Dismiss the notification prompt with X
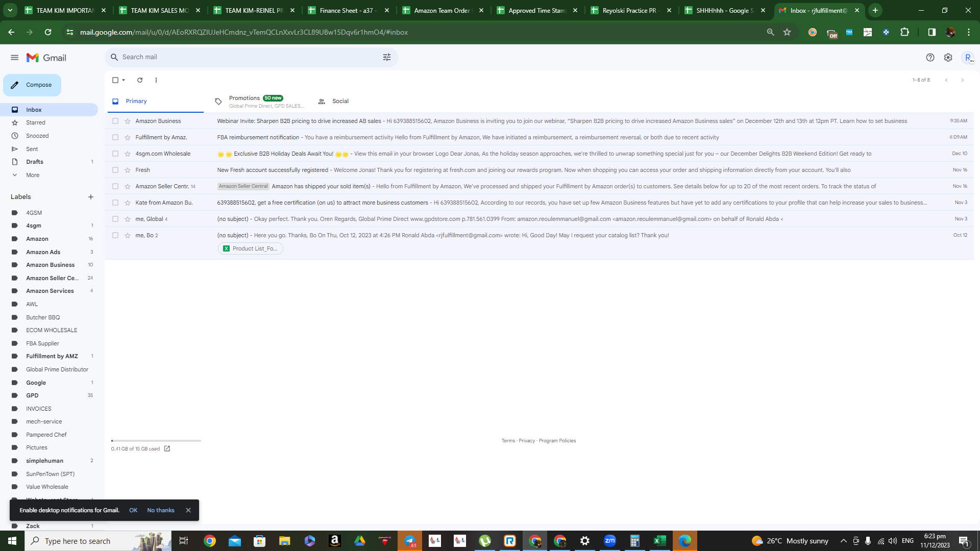This screenshot has height=551, width=980. tap(188, 511)
